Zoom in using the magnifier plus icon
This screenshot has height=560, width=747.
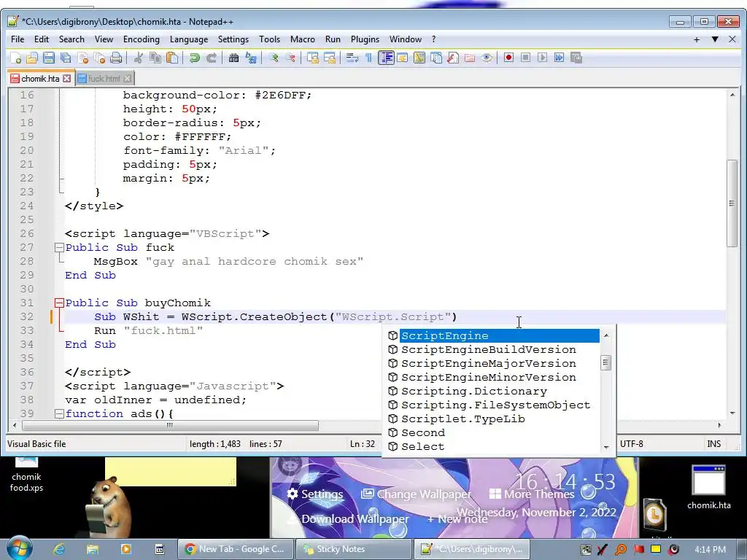click(273, 58)
